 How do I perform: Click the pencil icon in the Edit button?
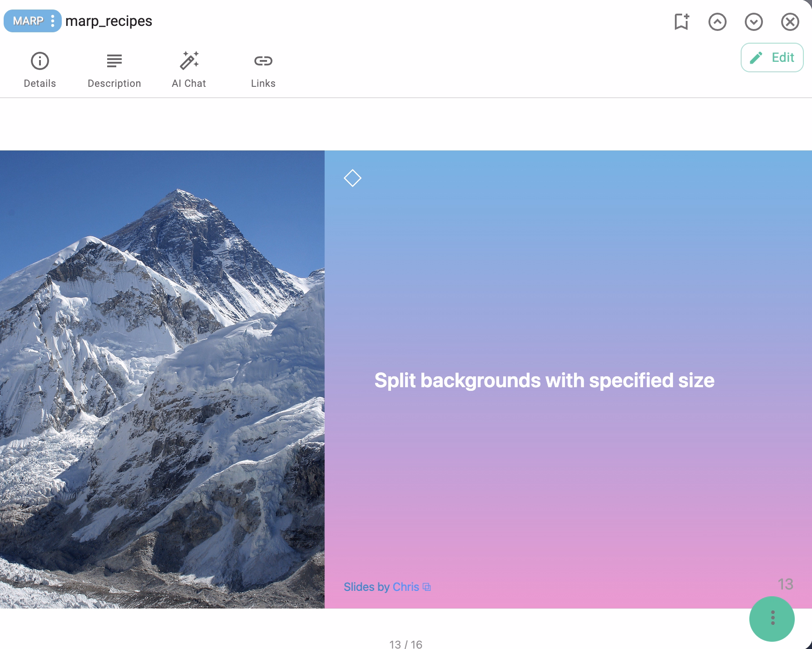click(756, 58)
